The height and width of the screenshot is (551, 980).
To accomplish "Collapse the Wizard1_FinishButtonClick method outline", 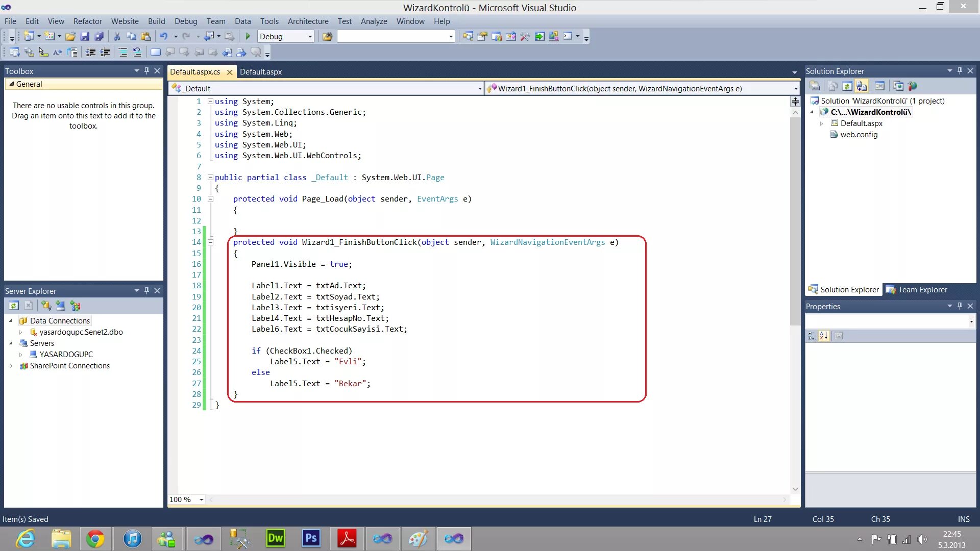I will click(x=210, y=242).
